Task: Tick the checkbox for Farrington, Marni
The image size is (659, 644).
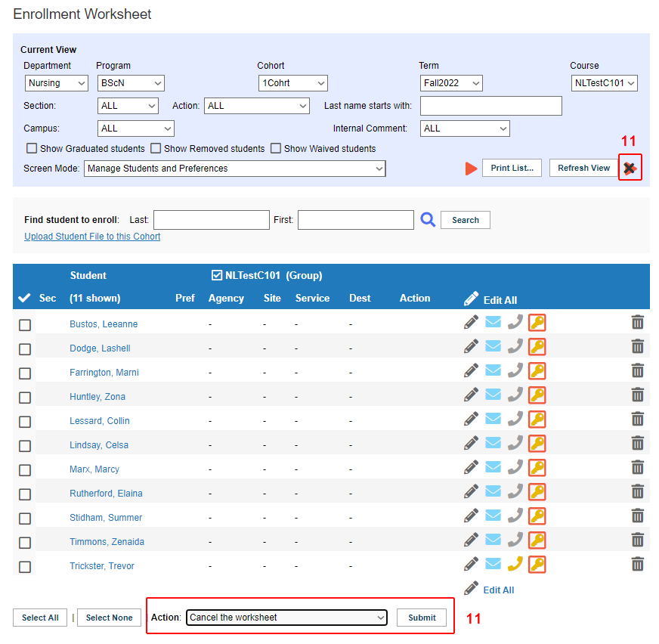Action: coord(25,373)
